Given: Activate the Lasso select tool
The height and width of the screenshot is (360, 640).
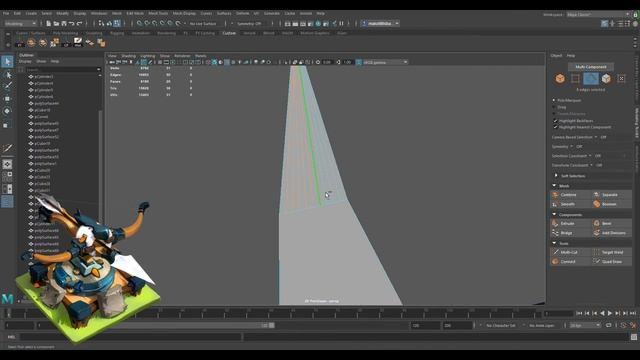Looking at the screenshot, I should (7, 75).
